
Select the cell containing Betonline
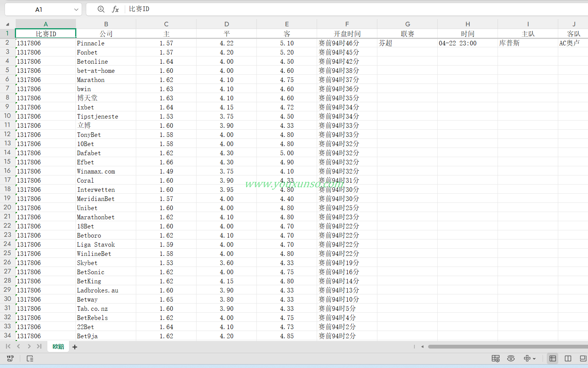pos(106,61)
